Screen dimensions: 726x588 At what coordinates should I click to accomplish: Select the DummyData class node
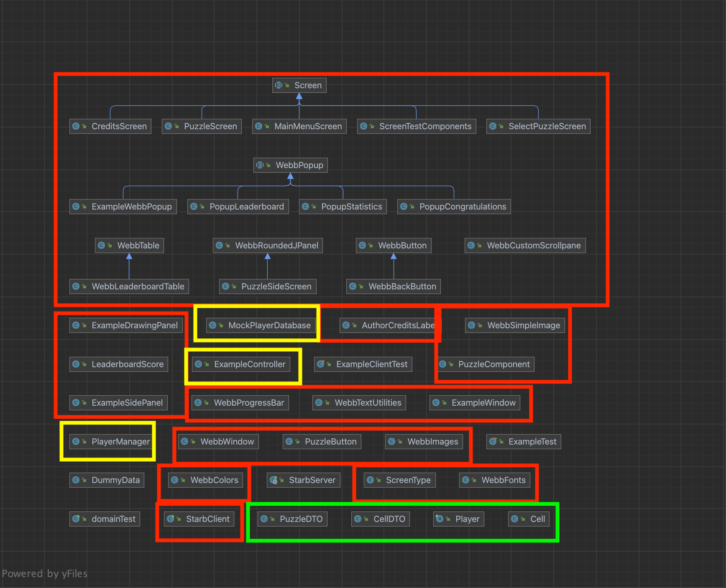point(107,480)
